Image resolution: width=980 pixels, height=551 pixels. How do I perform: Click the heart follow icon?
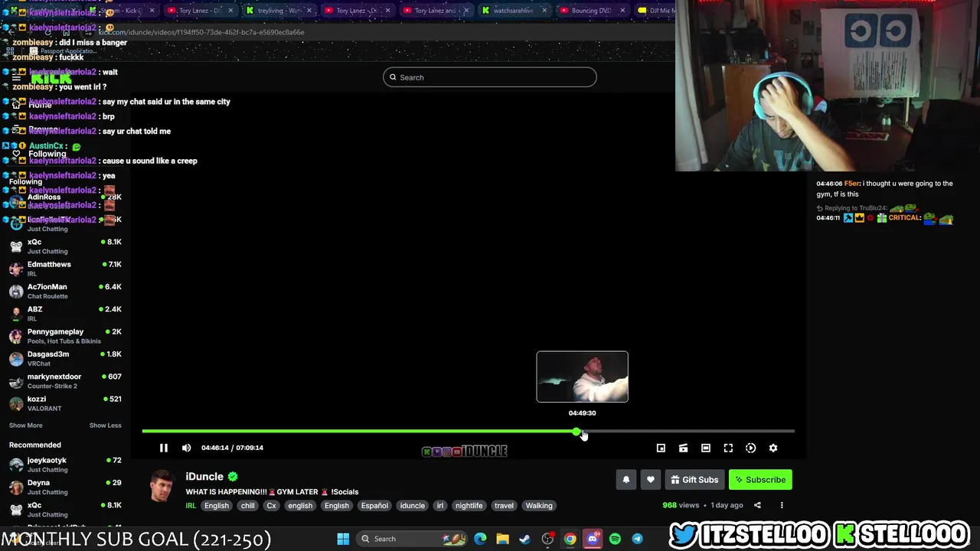click(x=651, y=480)
